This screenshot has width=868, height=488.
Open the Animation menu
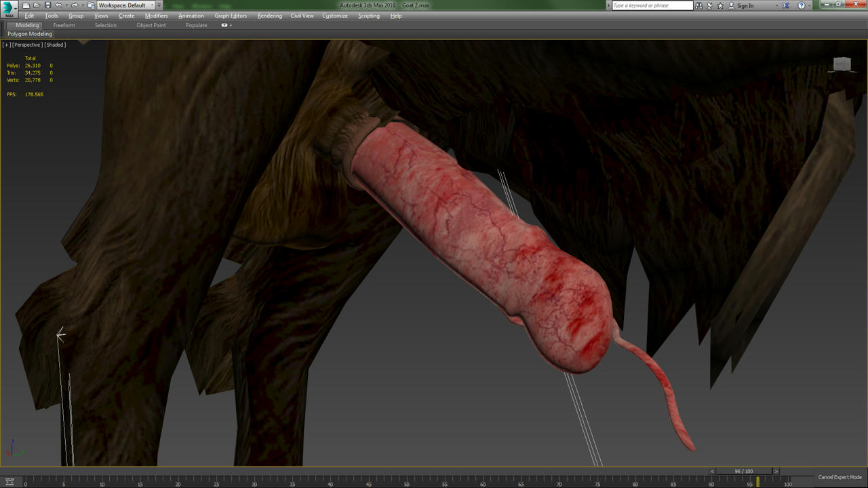coord(191,16)
